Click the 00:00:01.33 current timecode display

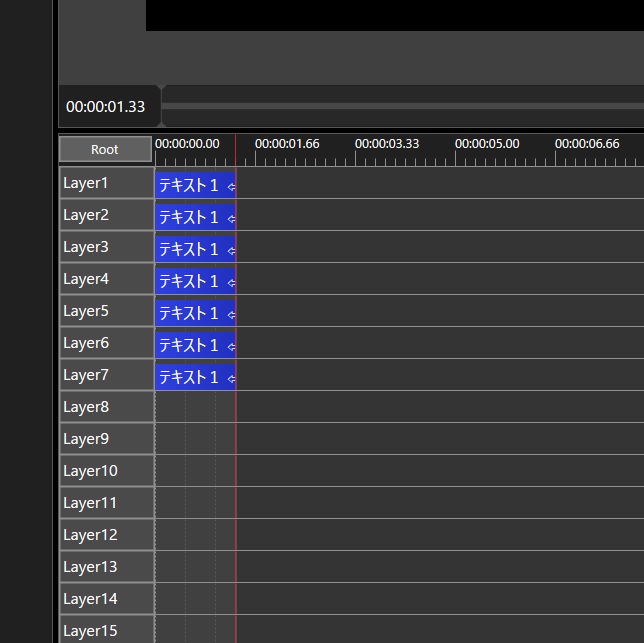point(106,107)
